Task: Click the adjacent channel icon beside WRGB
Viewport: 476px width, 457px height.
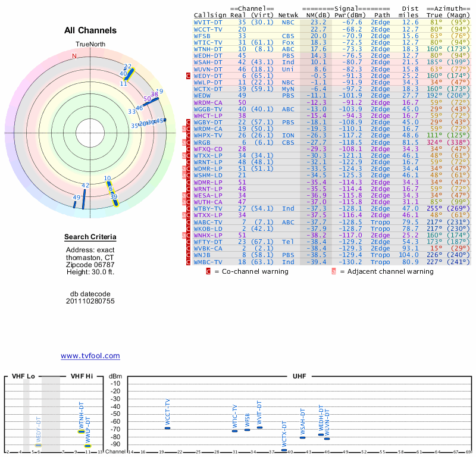Action: 184,142
